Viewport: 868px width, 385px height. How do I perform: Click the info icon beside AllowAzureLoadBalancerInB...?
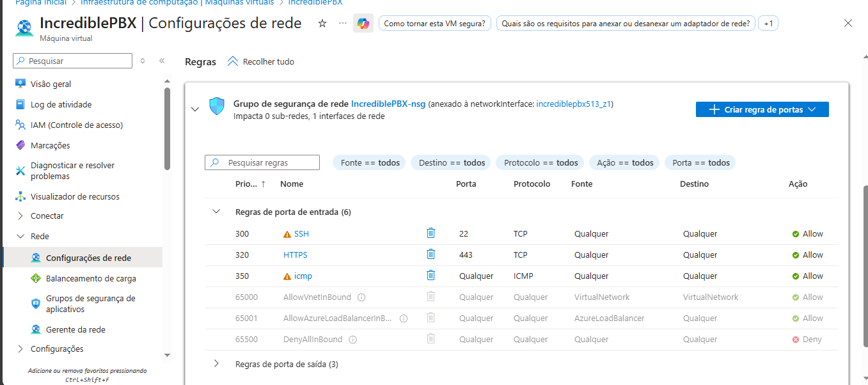404,318
